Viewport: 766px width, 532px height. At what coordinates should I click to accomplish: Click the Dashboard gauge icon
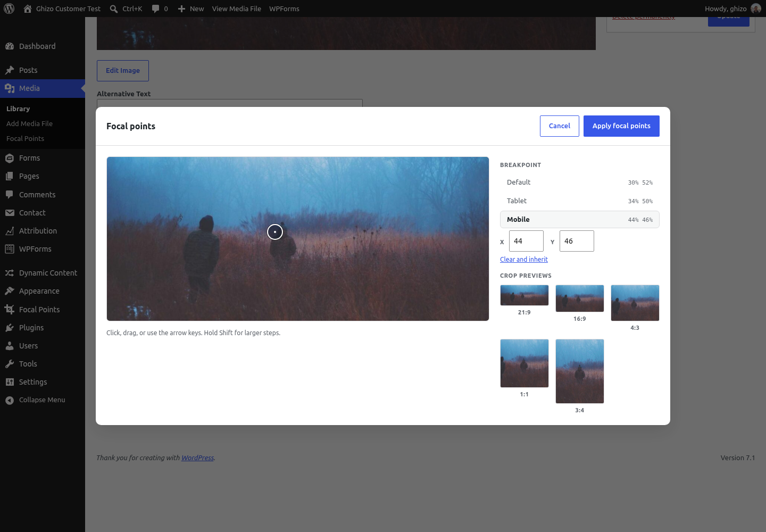click(x=10, y=46)
